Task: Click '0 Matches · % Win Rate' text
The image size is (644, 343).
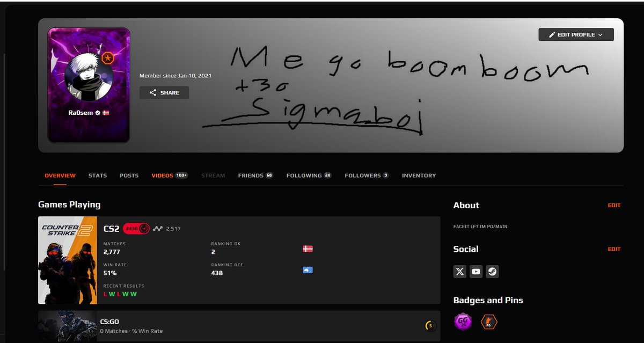Action: pyautogui.click(x=132, y=331)
